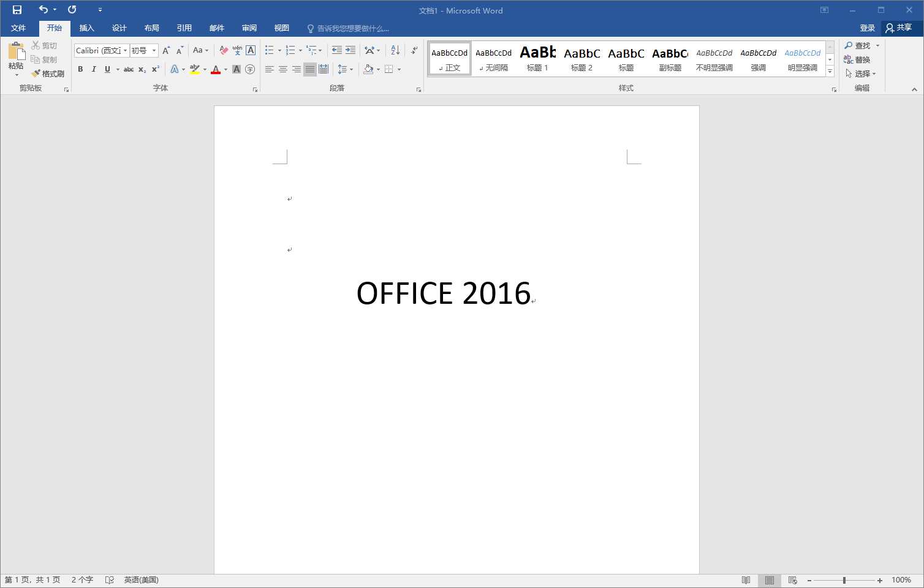
Task: Click 替换 (Replace) in the editing group
Action: 857,59
